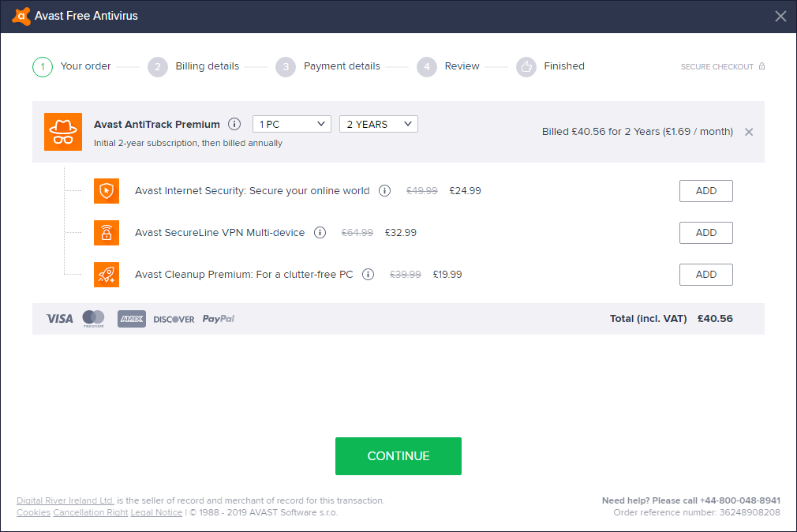This screenshot has height=532, width=797.
Task: Open the 2 YEARS subscription length dropdown
Action: click(x=379, y=124)
